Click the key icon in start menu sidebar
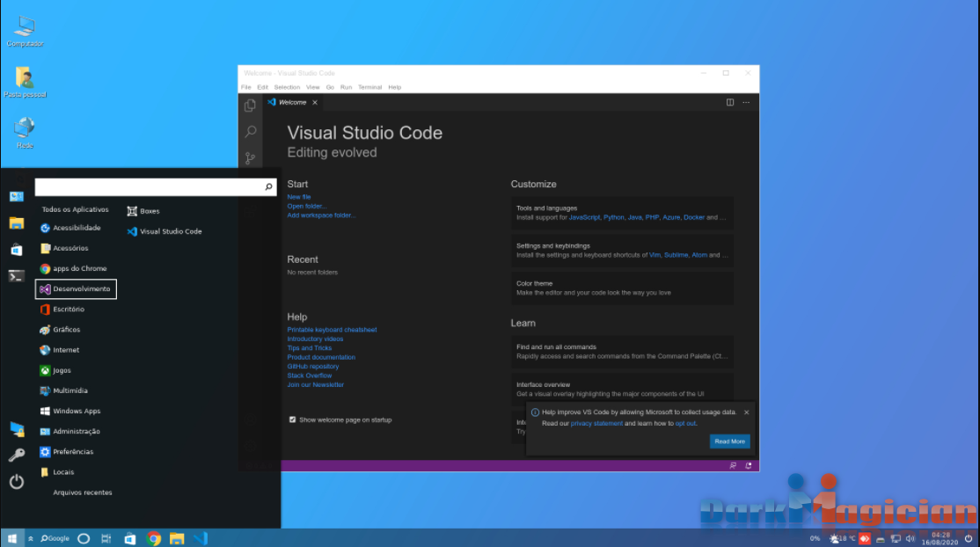The height and width of the screenshot is (547, 980). (16, 456)
